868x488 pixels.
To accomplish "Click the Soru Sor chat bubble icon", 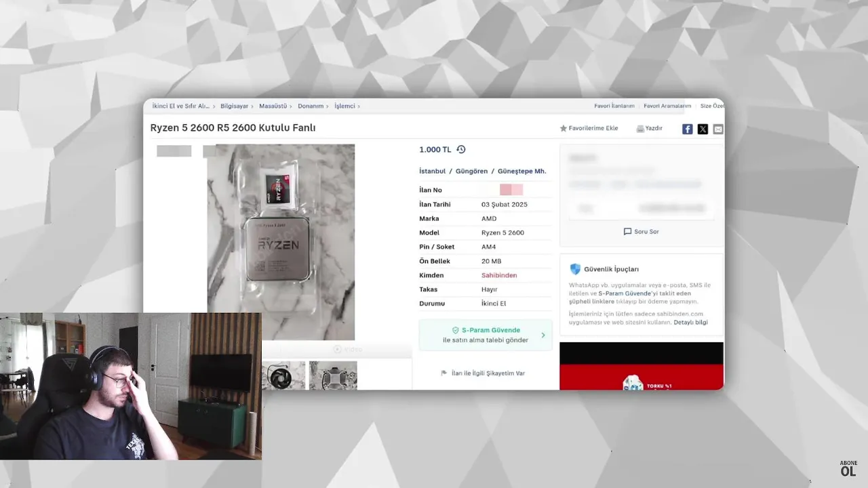I will 627,232.
